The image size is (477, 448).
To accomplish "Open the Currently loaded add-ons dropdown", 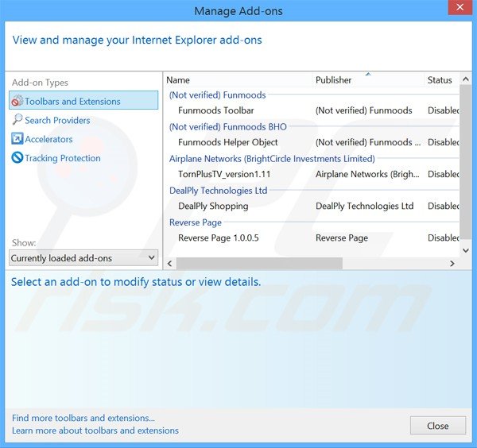I will 83,258.
